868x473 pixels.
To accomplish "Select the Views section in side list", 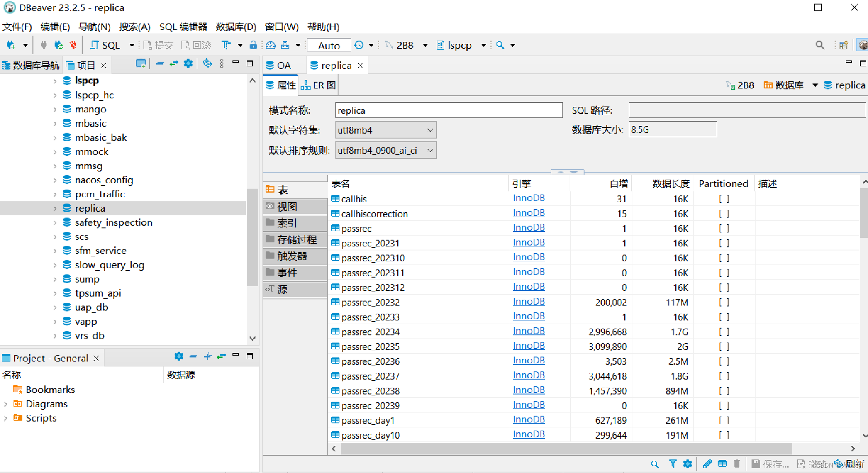I will coord(295,206).
